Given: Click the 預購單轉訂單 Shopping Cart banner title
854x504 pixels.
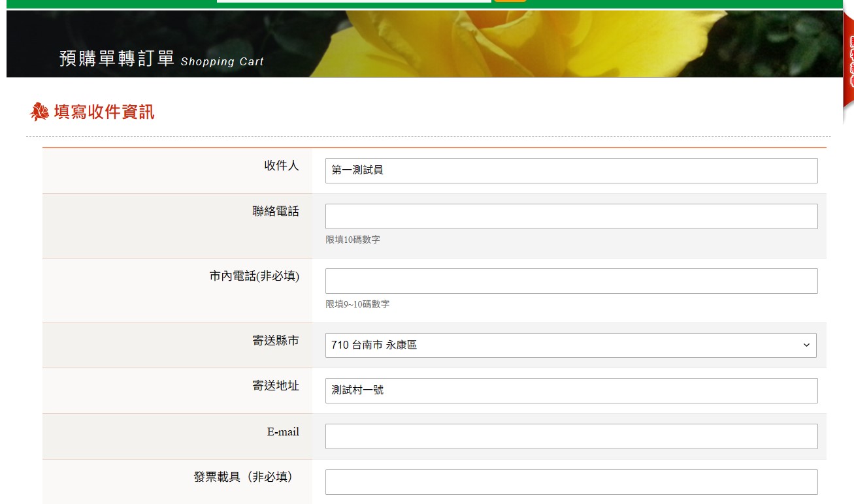Looking at the screenshot, I should tap(161, 59).
